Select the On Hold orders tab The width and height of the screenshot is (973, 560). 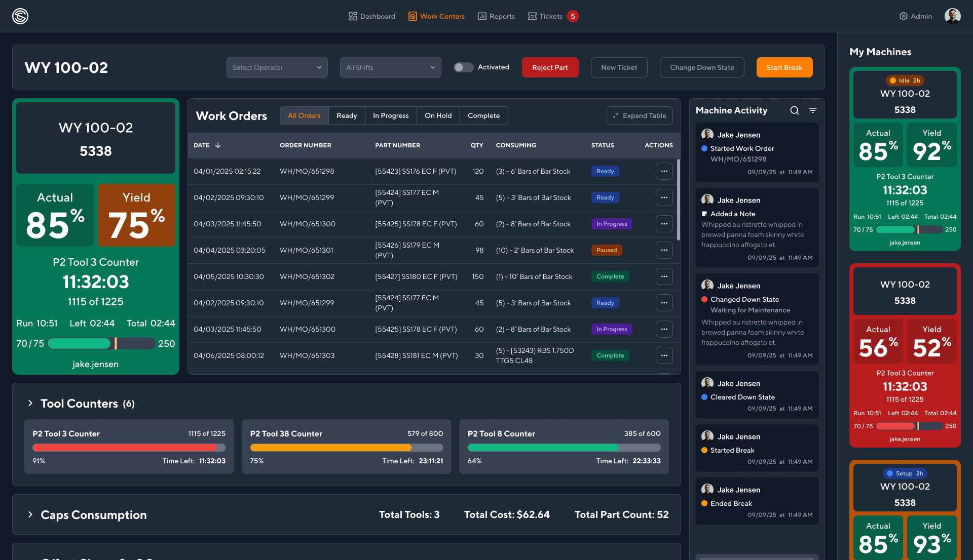438,115
